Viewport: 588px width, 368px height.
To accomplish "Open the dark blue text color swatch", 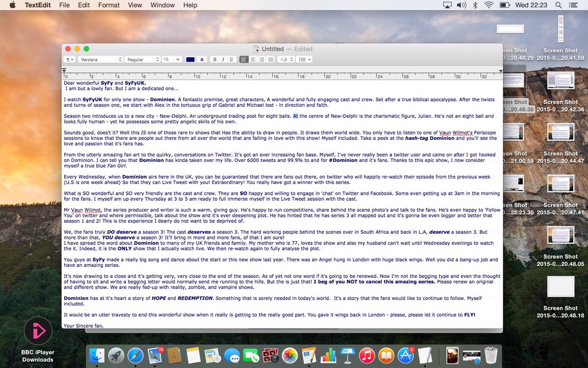I will (191, 59).
